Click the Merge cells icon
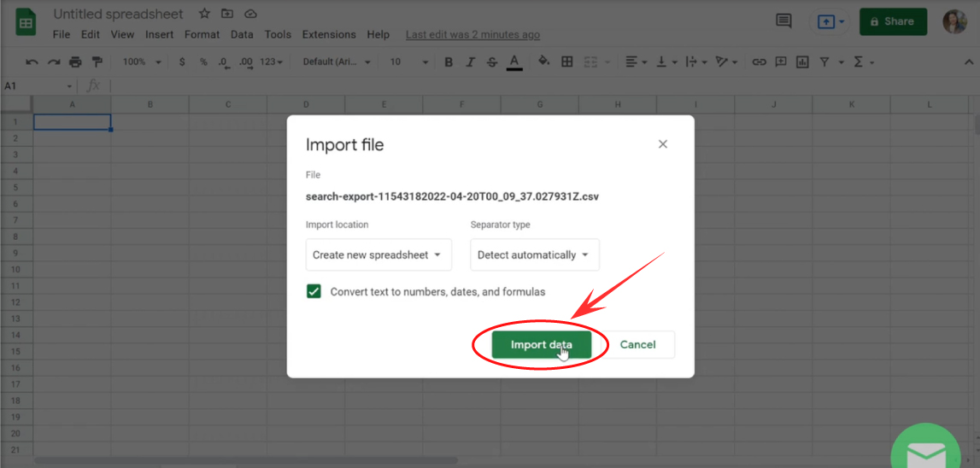Image resolution: width=980 pixels, height=468 pixels. tap(590, 61)
